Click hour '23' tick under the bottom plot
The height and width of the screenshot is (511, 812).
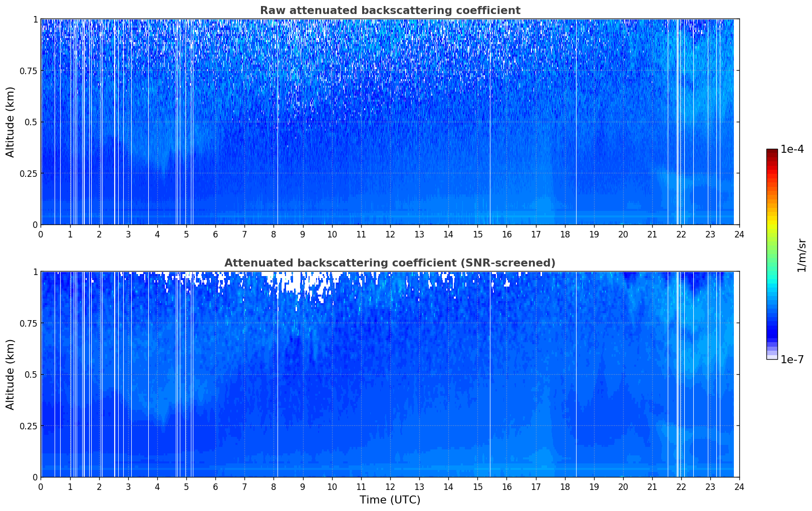tap(710, 487)
